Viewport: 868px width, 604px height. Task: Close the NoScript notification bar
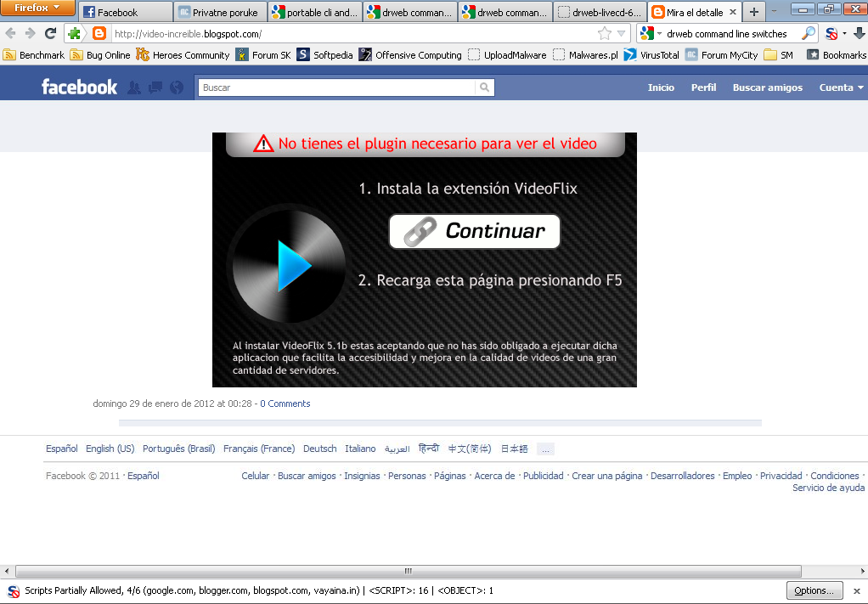click(x=857, y=590)
